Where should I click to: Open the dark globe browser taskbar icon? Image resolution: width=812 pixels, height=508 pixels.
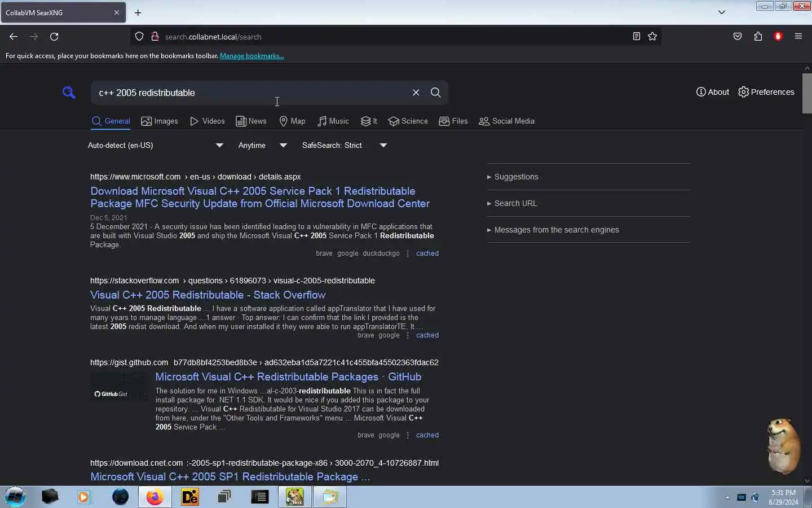pyautogui.click(x=120, y=497)
